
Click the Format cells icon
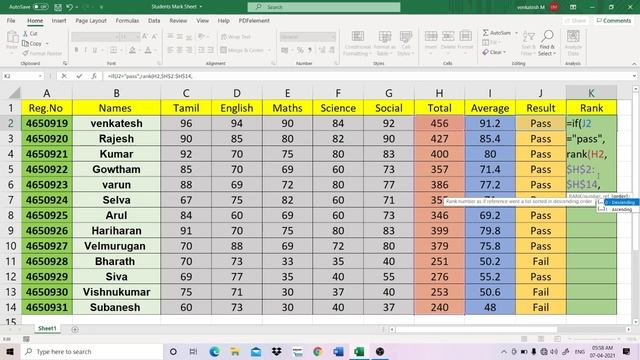[465, 37]
